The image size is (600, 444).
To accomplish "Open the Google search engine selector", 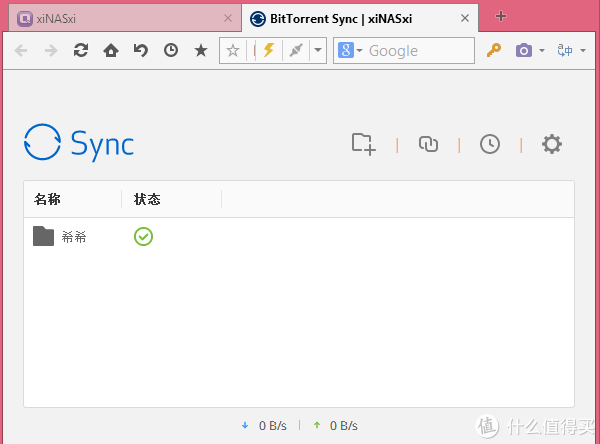I will (x=350, y=50).
